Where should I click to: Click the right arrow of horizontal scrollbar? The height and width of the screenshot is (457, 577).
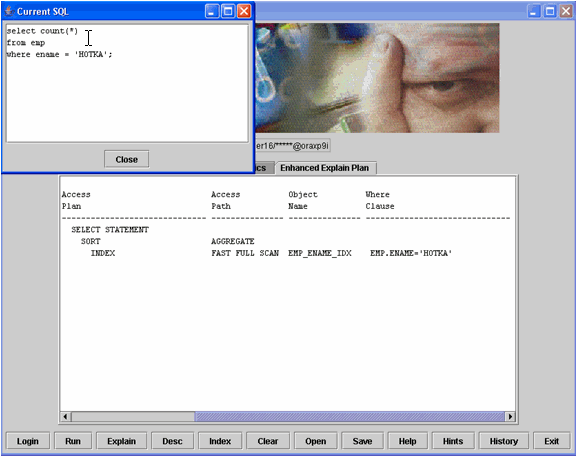coord(510,417)
